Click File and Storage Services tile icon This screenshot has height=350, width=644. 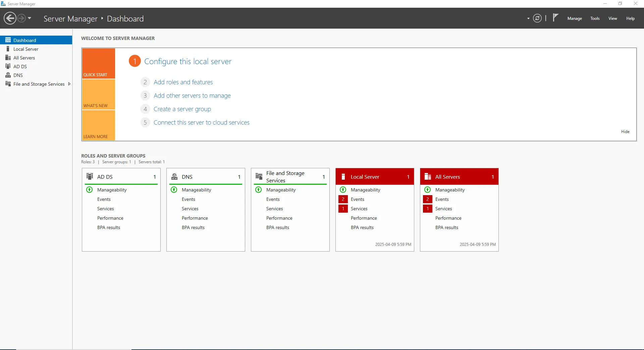[259, 176]
